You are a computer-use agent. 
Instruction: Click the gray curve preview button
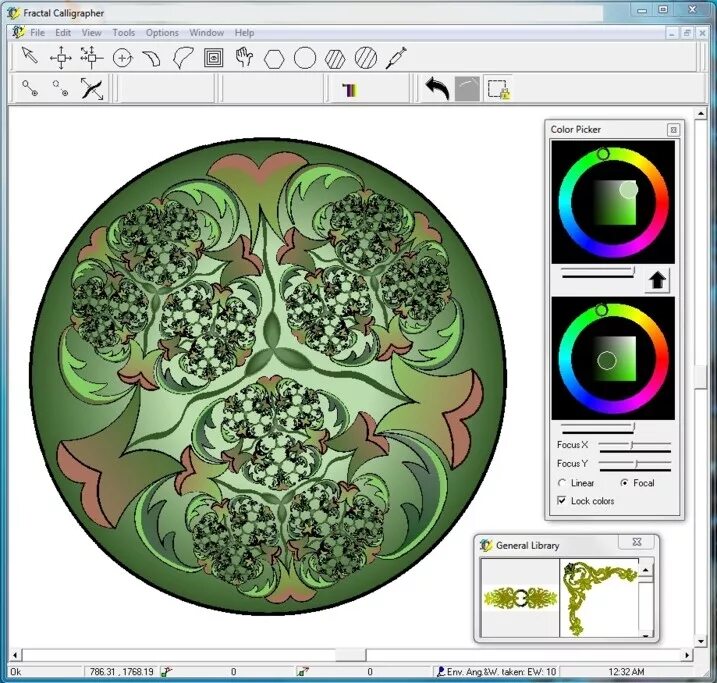click(x=467, y=89)
